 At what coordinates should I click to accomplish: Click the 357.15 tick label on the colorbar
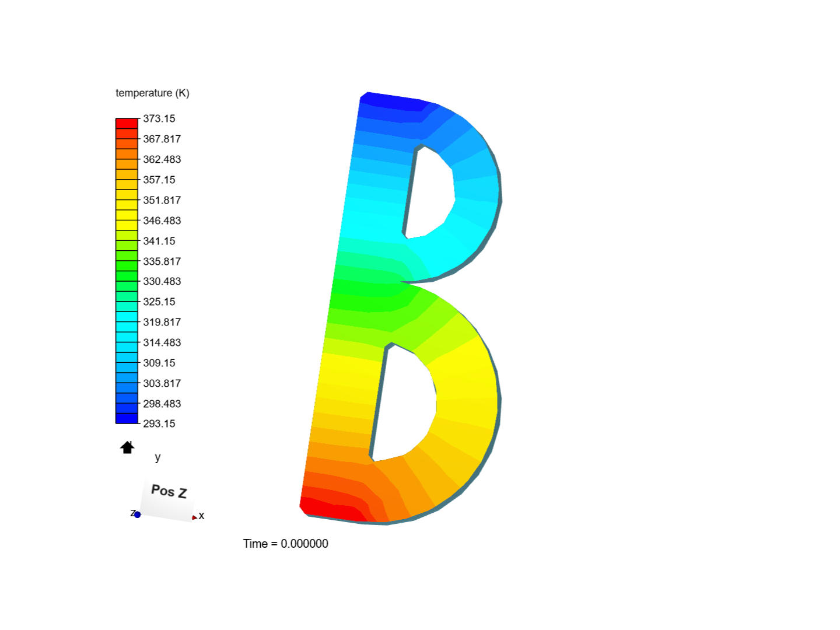pyautogui.click(x=160, y=180)
